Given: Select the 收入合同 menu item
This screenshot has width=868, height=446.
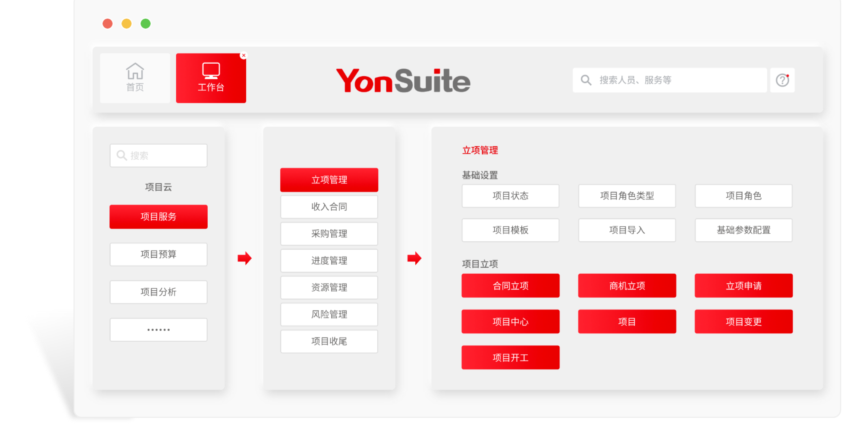Looking at the screenshot, I should [329, 207].
